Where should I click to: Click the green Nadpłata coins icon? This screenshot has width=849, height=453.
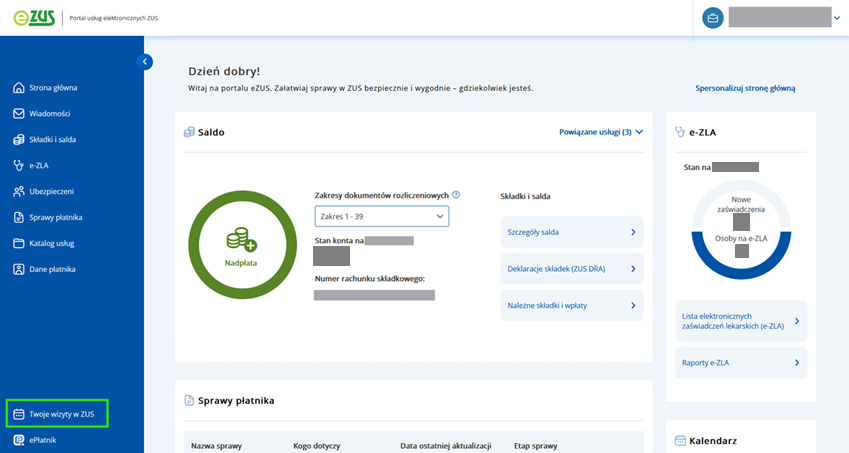(x=241, y=239)
